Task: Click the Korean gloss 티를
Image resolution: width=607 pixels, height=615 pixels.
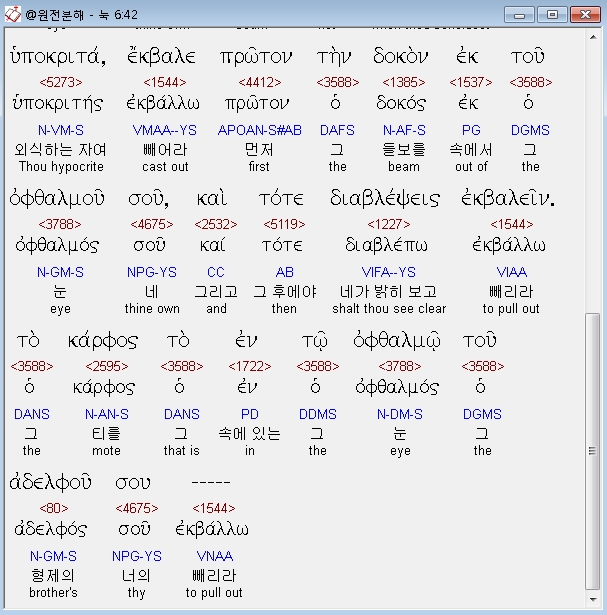Action: coord(106,434)
